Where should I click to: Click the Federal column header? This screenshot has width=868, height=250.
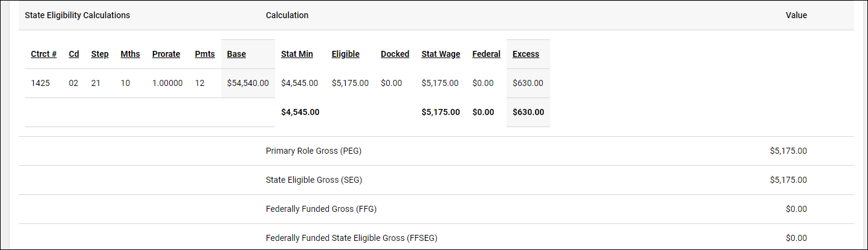487,54
